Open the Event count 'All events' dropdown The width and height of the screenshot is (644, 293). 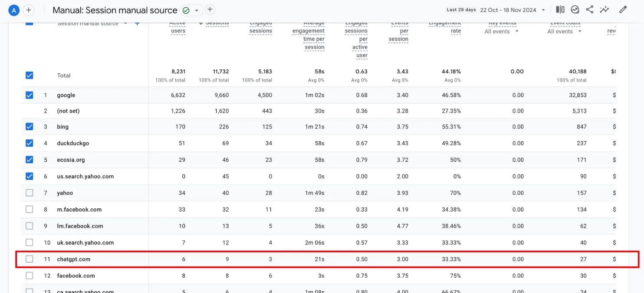(x=565, y=31)
